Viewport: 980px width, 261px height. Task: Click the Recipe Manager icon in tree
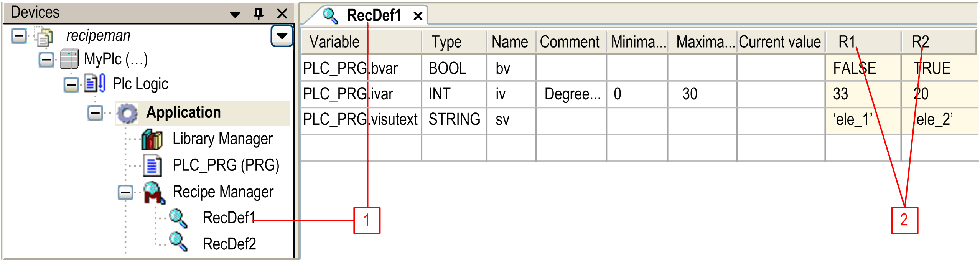coord(154,192)
